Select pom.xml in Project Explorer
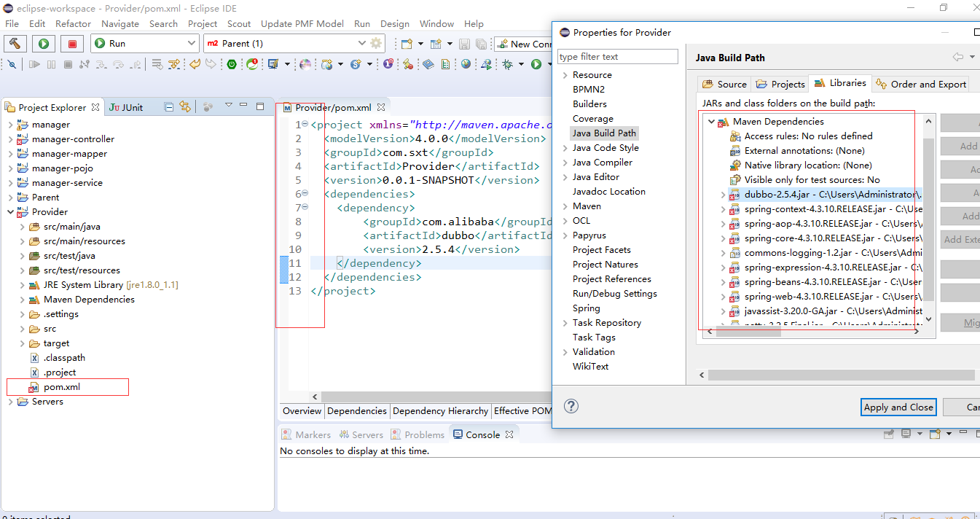The height and width of the screenshot is (519, 980). [x=61, y=387]
